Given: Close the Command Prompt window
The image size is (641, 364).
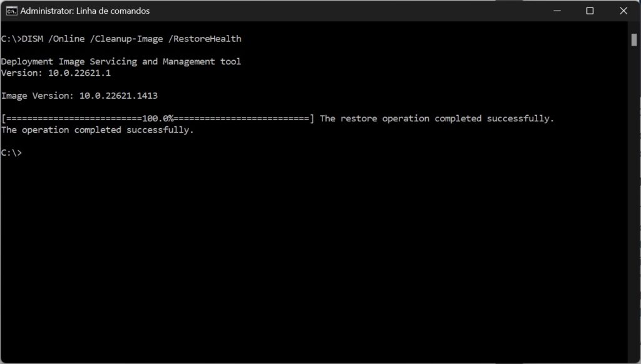Looking at the screenshot, I should point(623,11).
